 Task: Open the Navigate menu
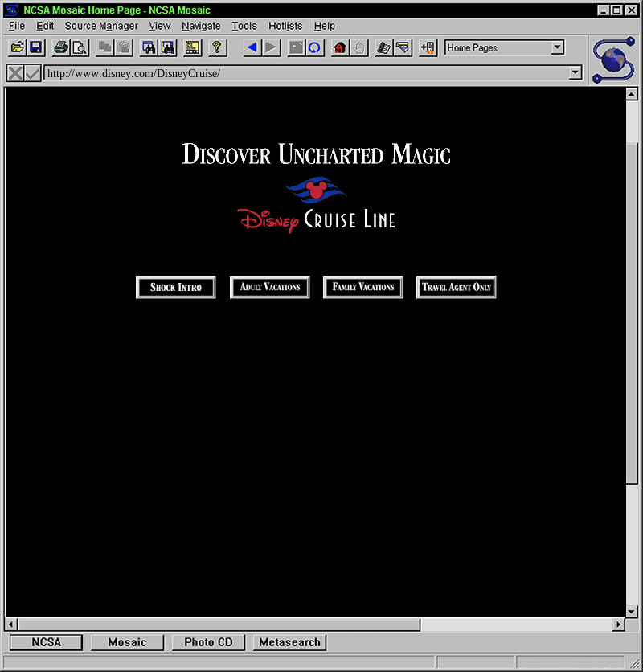201,26
